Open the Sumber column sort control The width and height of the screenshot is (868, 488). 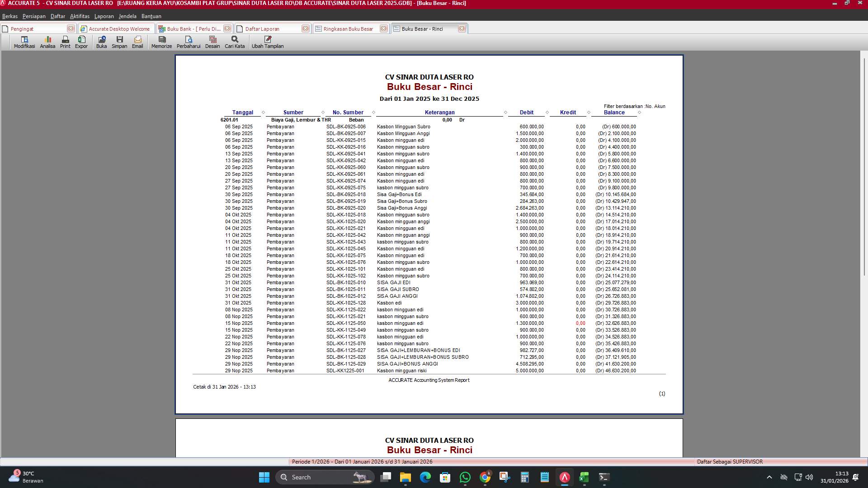(x=322, y=112)
